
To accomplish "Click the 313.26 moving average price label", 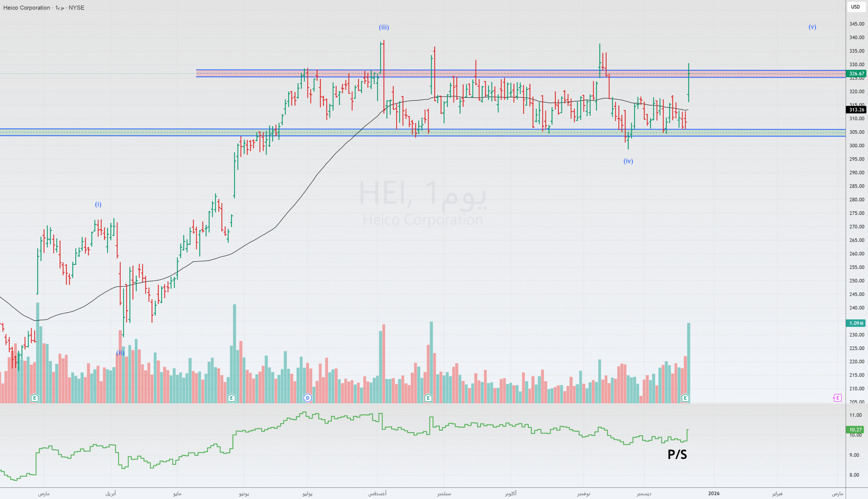I will [x=856, y=110].
